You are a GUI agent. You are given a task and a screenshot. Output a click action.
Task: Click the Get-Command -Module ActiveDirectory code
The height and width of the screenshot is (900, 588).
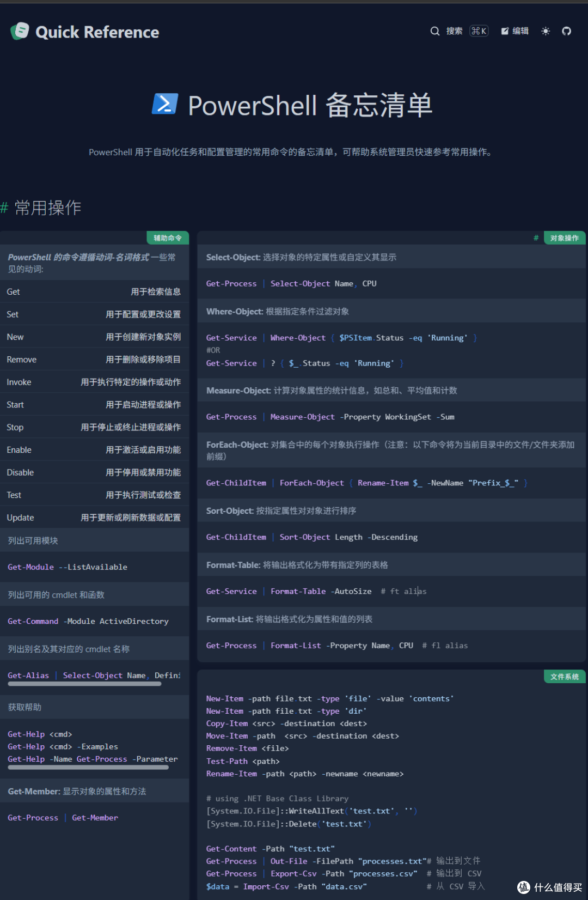click(x=88, y=621)
